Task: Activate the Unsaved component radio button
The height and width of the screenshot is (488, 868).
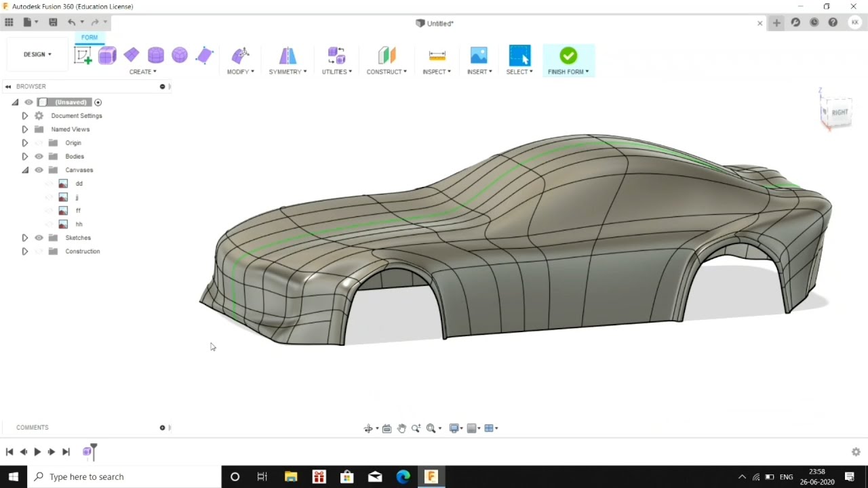Action: pyautogui.click(x=98, y=102)
